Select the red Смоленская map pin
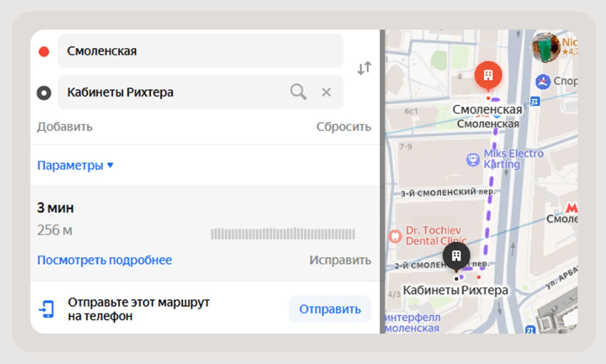The image size is (606, 364). pos(488,76)
